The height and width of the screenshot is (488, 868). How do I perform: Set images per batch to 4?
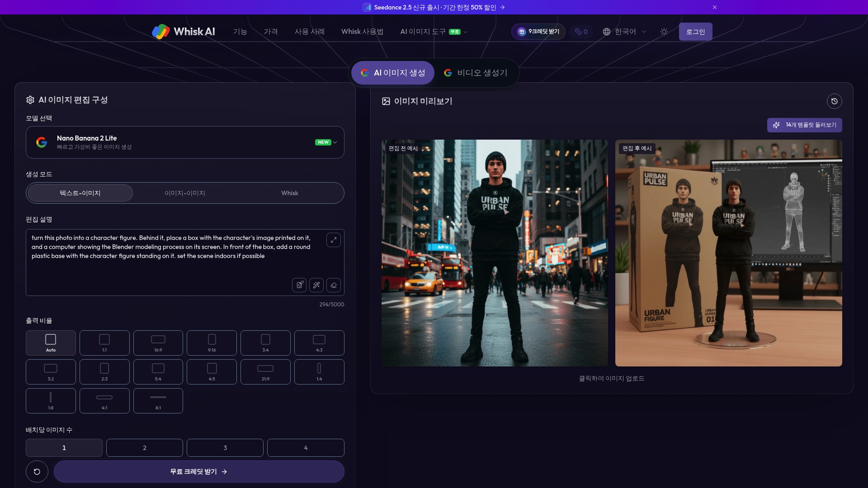306,448
